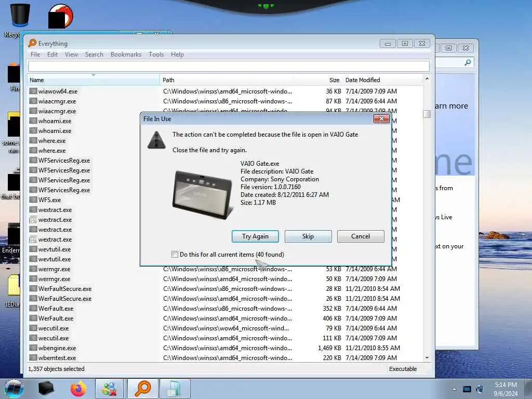Click '1,357 objects selected' status text
Image resolution: width=532 pixels, height=399 pixels.
click(x=56, y=369)
